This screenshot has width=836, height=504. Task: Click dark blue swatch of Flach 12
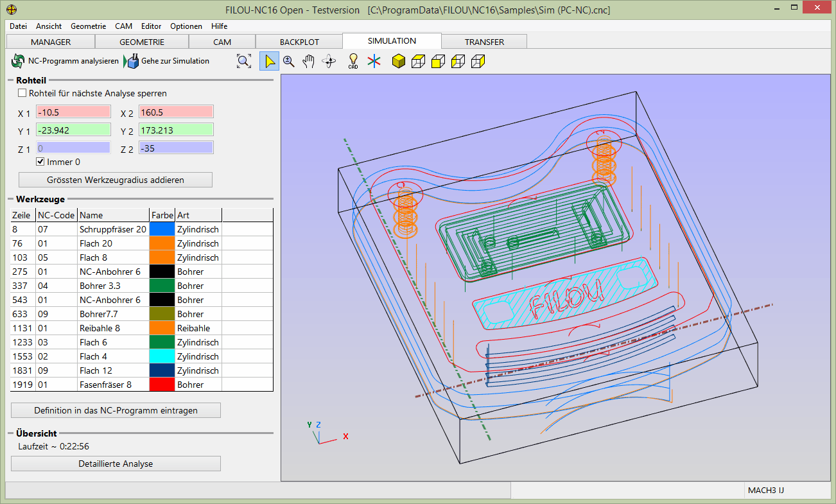click(162, 370)
